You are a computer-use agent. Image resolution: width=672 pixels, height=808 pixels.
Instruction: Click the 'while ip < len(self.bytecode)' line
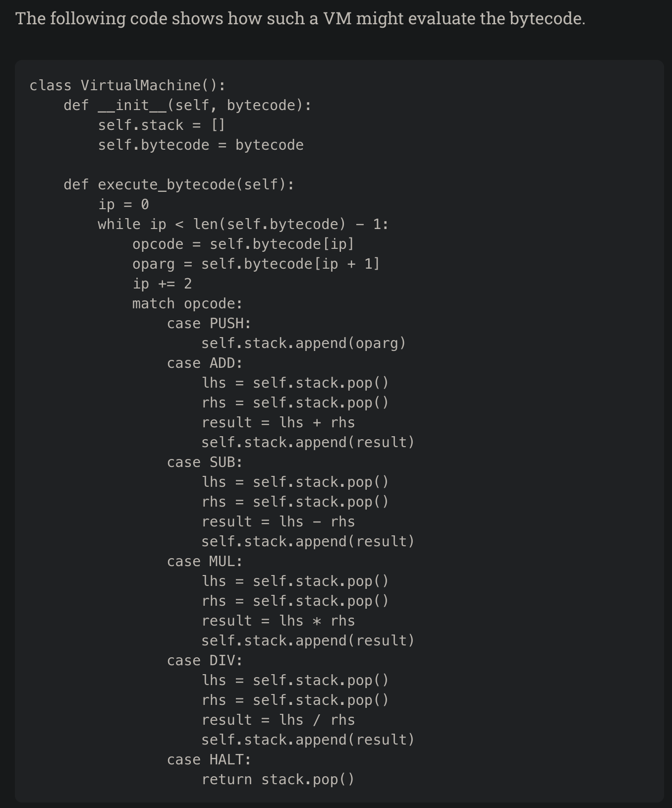243,224
